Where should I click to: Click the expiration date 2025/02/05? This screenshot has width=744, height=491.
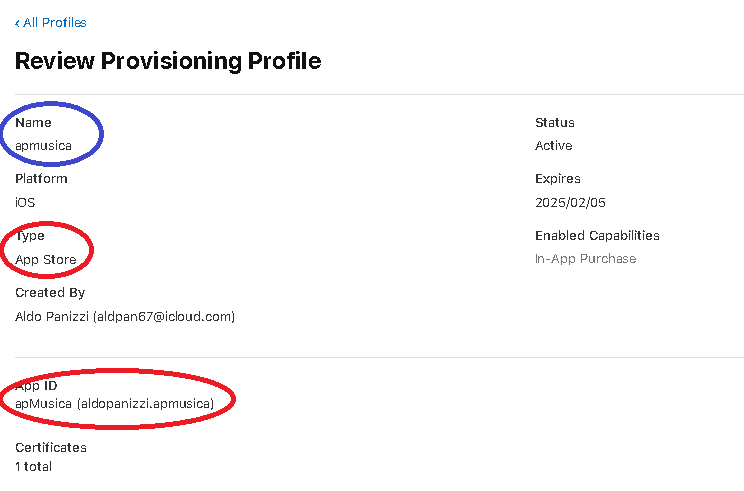click(571, 202)
